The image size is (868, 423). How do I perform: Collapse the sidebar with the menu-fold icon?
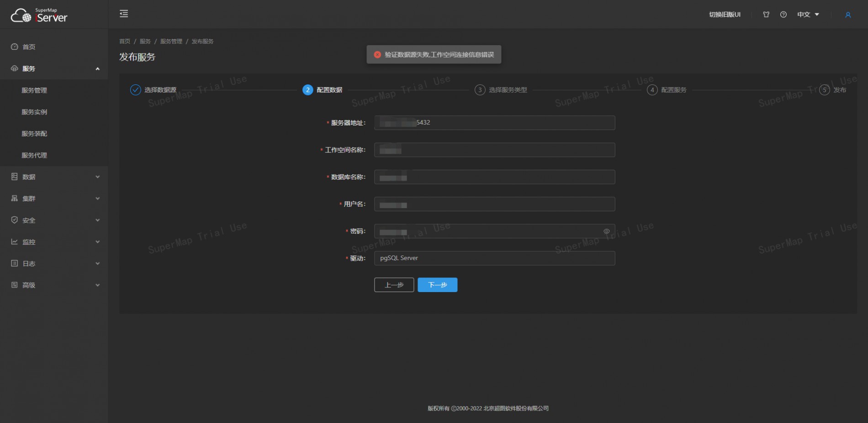[124, 14]
